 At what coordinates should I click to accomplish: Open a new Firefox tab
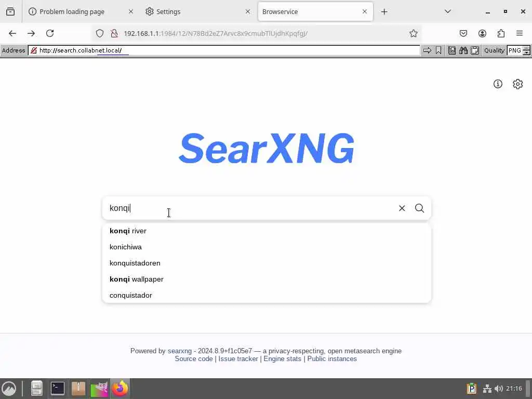click(x=384, y=11)
